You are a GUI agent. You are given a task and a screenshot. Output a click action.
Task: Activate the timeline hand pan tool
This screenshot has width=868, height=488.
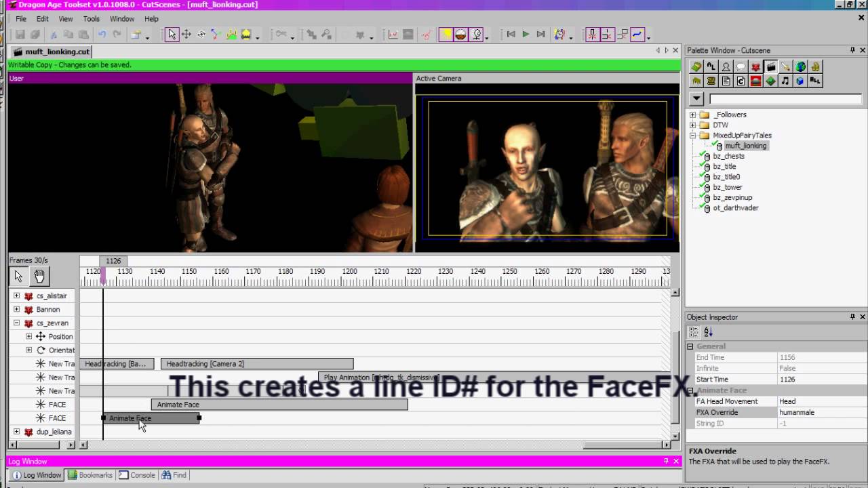point(39,276)
